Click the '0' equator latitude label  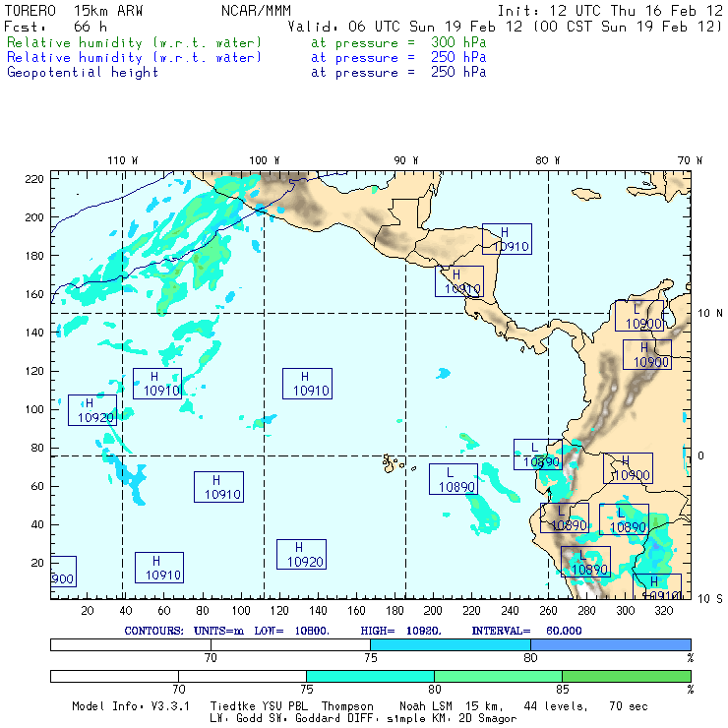(x=700, y=455)
